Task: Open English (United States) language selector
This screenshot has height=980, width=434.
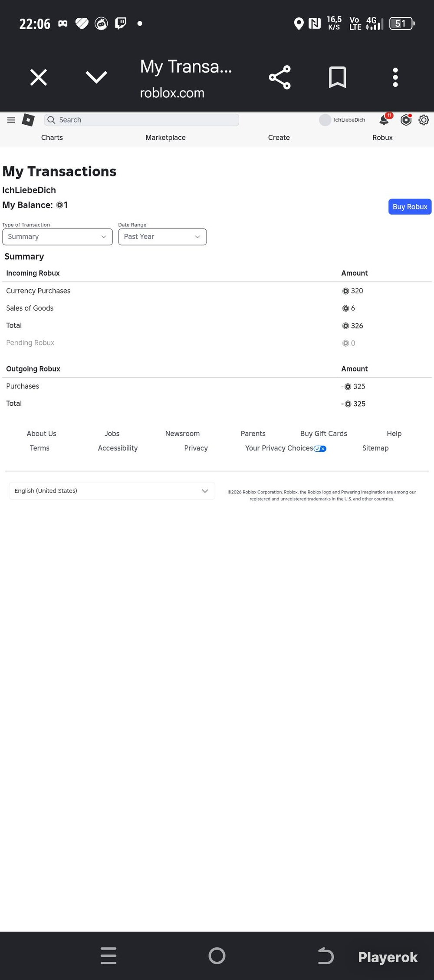Action: click(x=112, y=491)
